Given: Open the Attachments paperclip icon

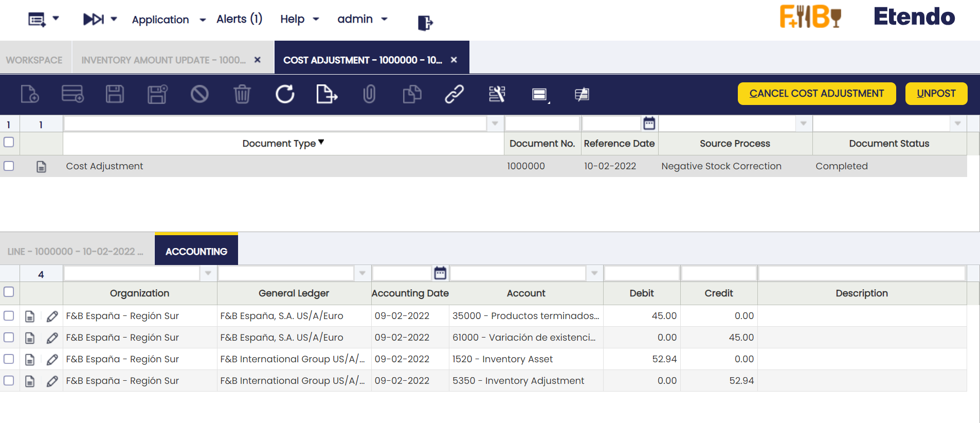Looking at the screenshot, I should (369, 94).
